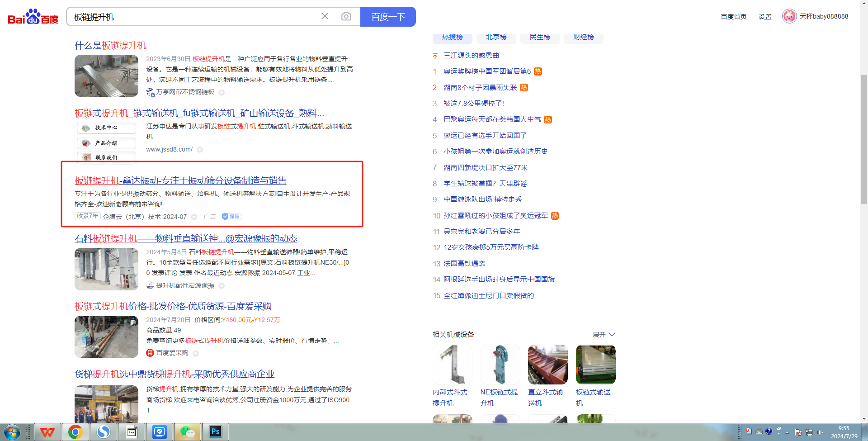Open WeChat from the taskbar
The height and width of the screenshot is (441, 868).
pos(188,432)
